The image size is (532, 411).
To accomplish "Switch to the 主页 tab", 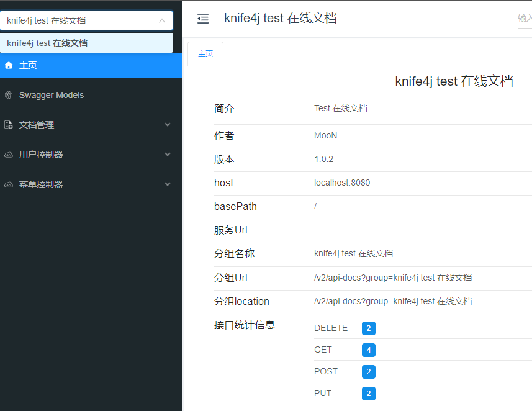I will pos(205,54).
